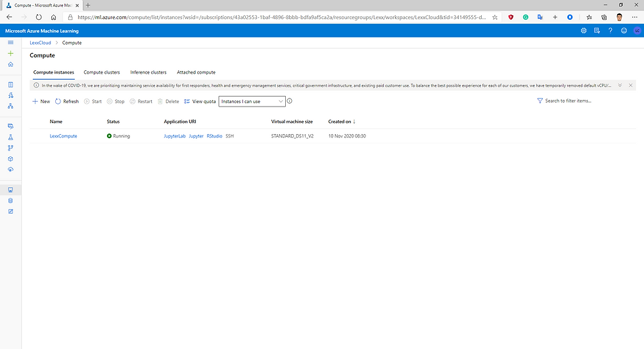644x349 pixels.
Task: Click New compute instance button
Action: pyautogui.click(x=41, y=101)
